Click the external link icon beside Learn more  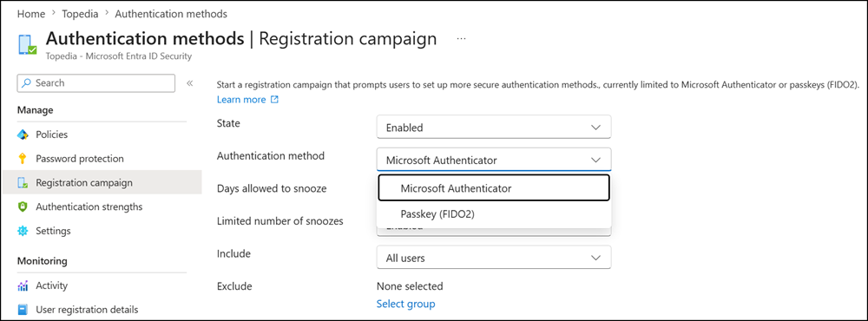(x=274, y=100)
